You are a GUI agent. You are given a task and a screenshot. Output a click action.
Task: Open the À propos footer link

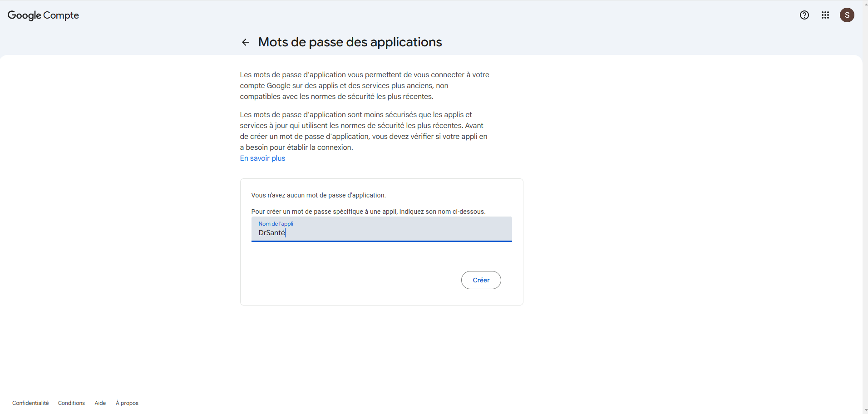[127, 403]
